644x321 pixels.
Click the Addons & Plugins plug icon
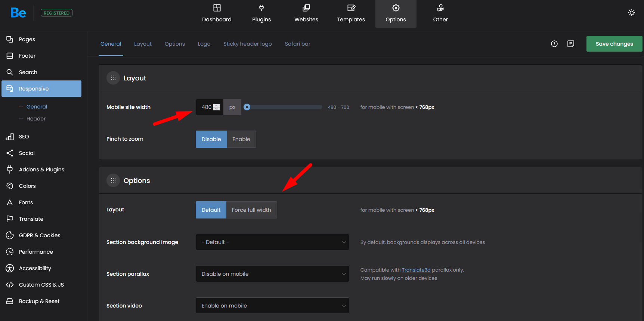[x=10, y=169]
